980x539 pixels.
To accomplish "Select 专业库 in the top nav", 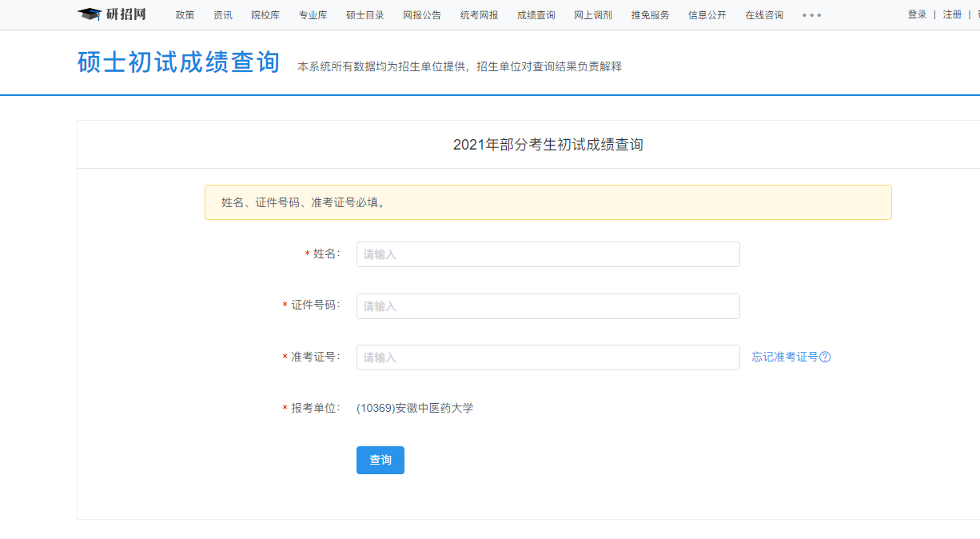I will (313, 15).
